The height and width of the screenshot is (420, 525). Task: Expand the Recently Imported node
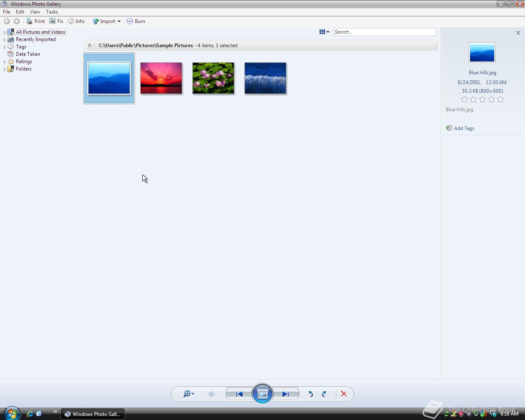coord(5,39)
